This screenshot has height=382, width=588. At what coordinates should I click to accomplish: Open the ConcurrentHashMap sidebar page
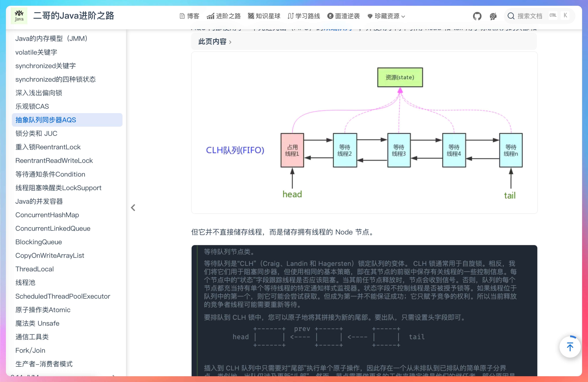tap(47, 215)
